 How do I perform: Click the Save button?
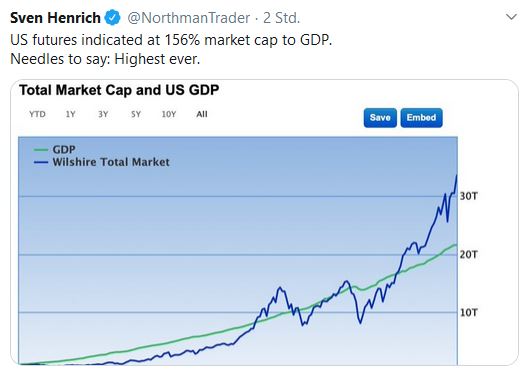tap(380, 118)
